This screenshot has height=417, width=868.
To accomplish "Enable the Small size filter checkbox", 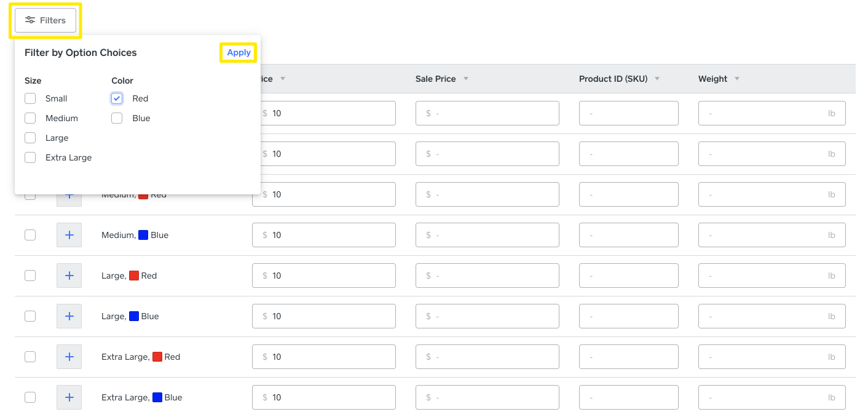I will (30, 98).
